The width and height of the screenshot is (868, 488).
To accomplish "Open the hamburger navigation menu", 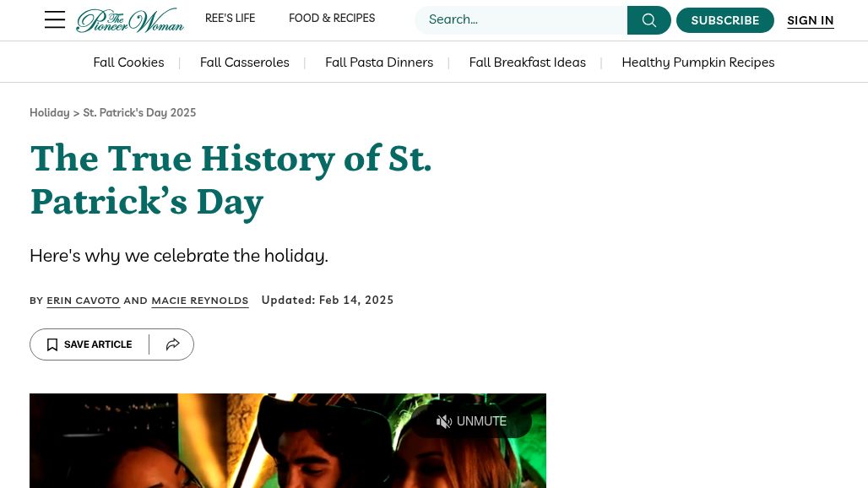I will (x=55, y=20).
